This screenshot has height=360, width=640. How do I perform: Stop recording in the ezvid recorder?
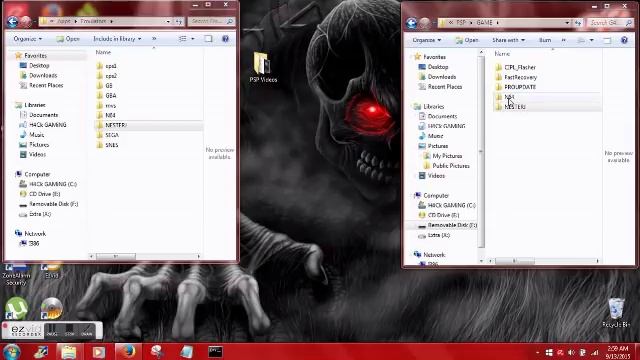point(69,330)
